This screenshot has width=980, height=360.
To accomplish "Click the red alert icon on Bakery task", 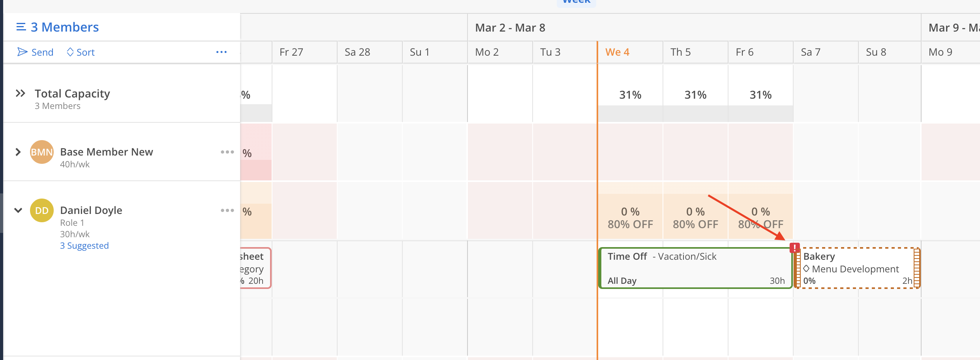I will coord(794,248).
